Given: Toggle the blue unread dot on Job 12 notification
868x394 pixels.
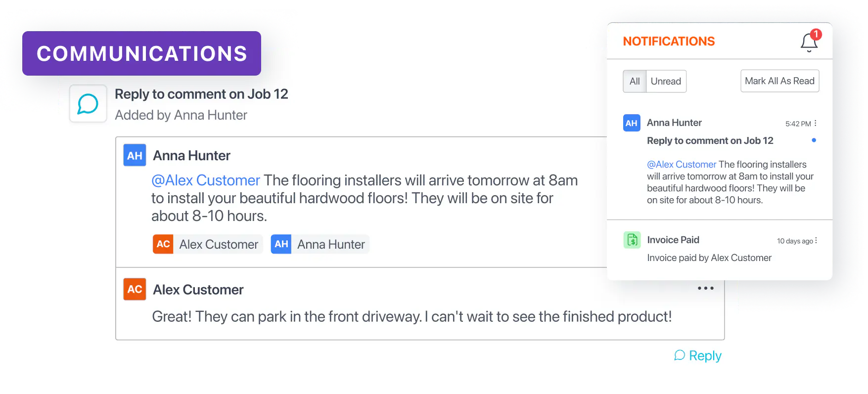Looking at the screenshot, I should 814,140.
